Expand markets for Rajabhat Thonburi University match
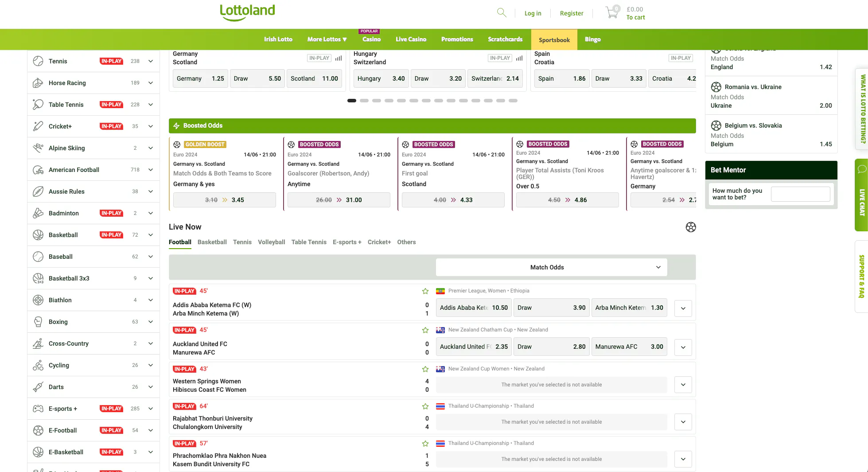 (683, 422)
